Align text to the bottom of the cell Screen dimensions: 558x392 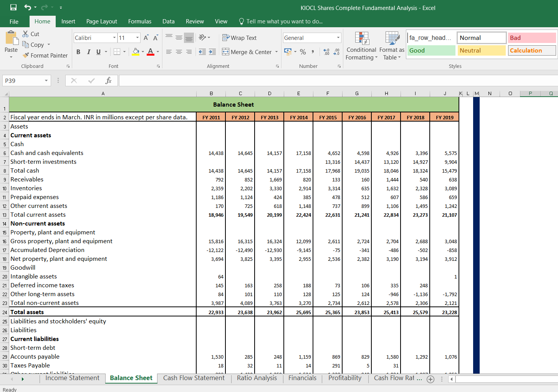(x=189, y=37)
